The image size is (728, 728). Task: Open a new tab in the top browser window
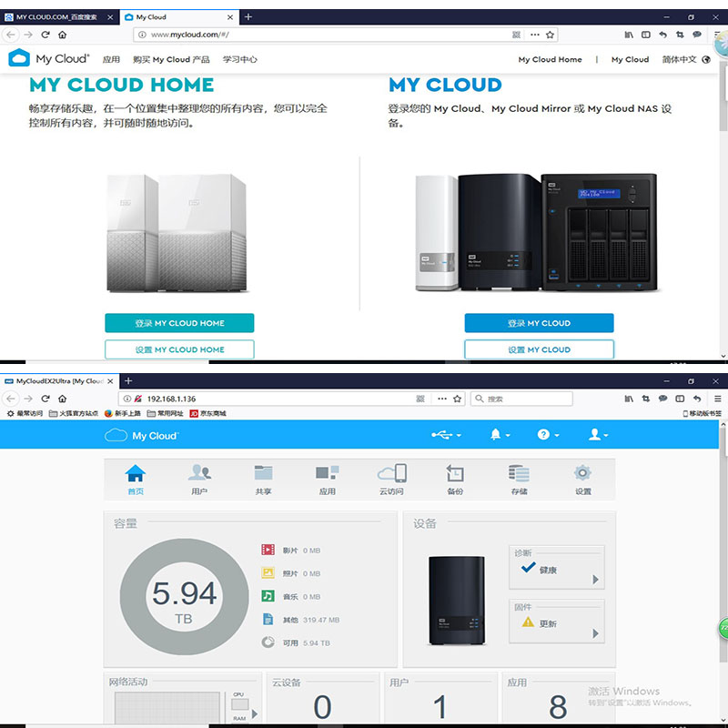pos(248,17)
